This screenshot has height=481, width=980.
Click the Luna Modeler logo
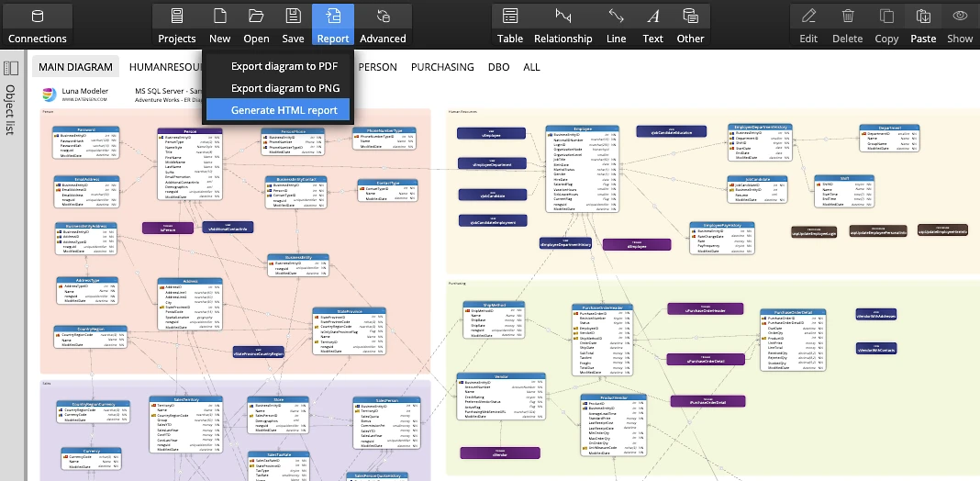(50, 95)
